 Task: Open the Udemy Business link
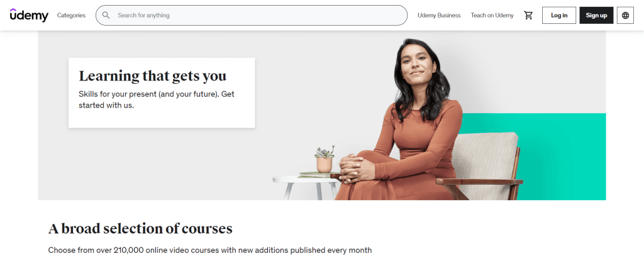439,15
